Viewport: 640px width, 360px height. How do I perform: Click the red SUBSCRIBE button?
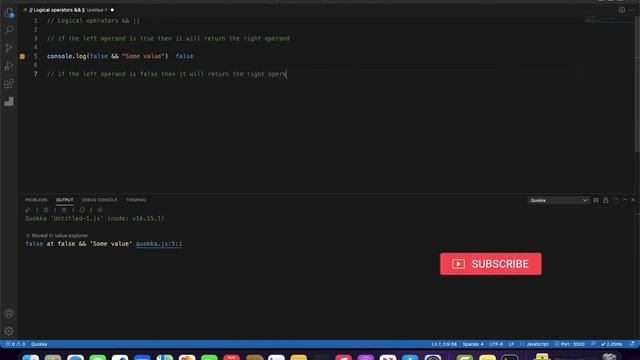coord(491,264)
